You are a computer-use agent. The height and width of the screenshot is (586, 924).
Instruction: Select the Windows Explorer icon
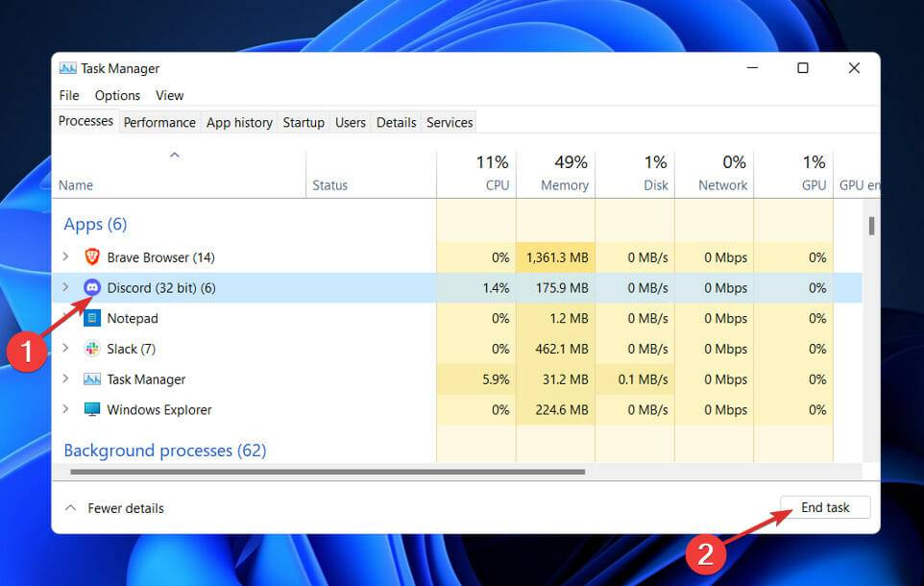92,409
